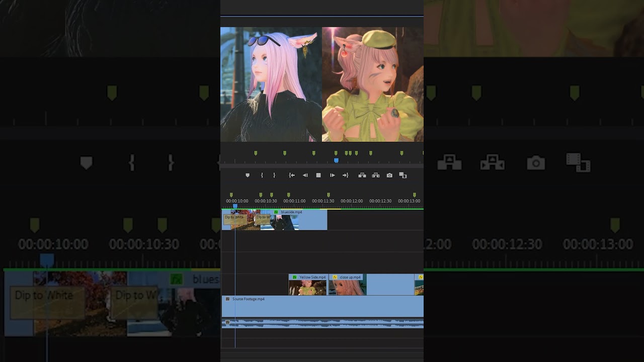Click the blue playhead in the program monitor ruler
The image size is (644, 362).
pyautogui.click(x=336, y=160)
